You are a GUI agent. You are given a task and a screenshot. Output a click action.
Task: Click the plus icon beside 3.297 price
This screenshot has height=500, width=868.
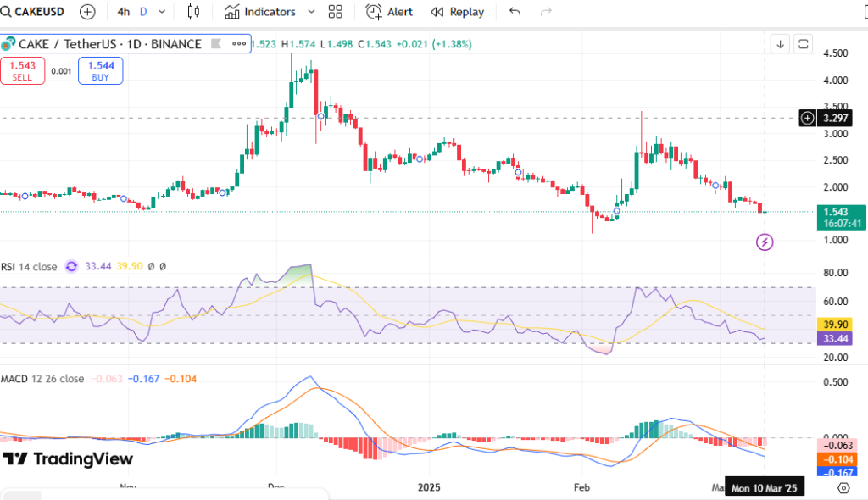808,118
